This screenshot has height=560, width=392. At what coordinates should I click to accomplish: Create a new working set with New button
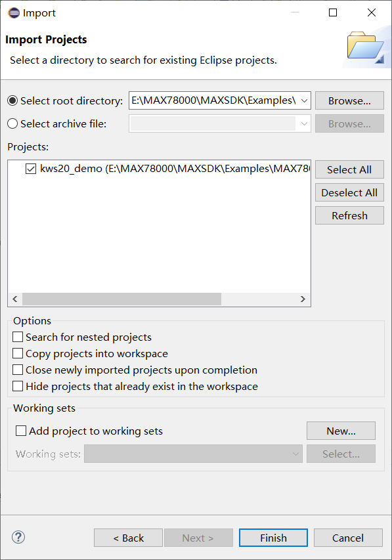(x=341, y=431)
